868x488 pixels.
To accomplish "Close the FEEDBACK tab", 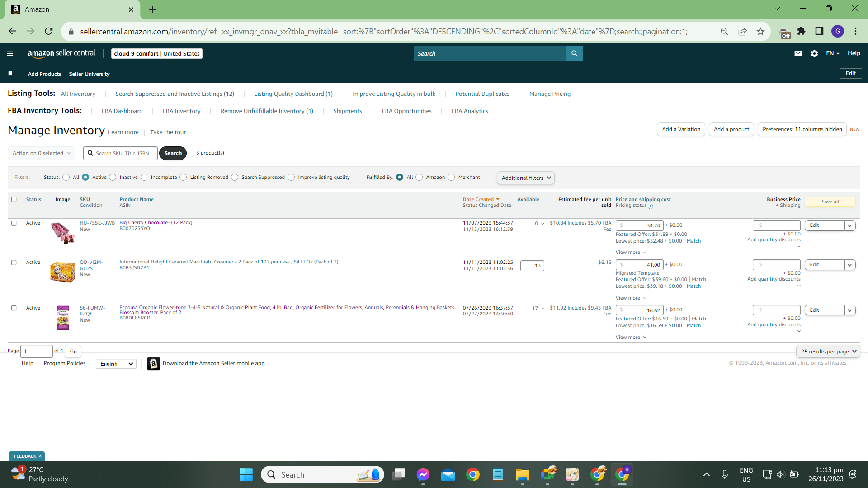I will click(x=40, y=456).
